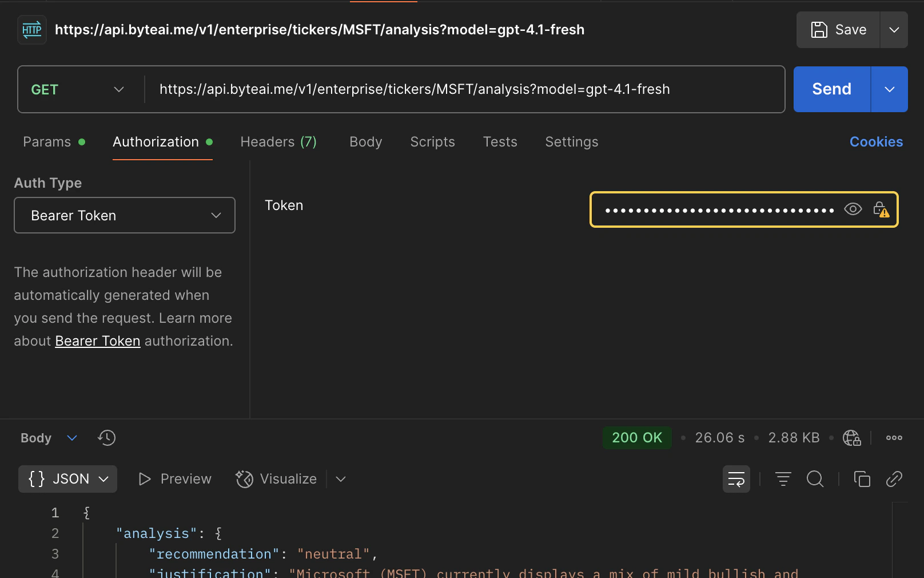Click the link icon in response toolbar
This screenshot has width=924, height=578.
[894, 479]
